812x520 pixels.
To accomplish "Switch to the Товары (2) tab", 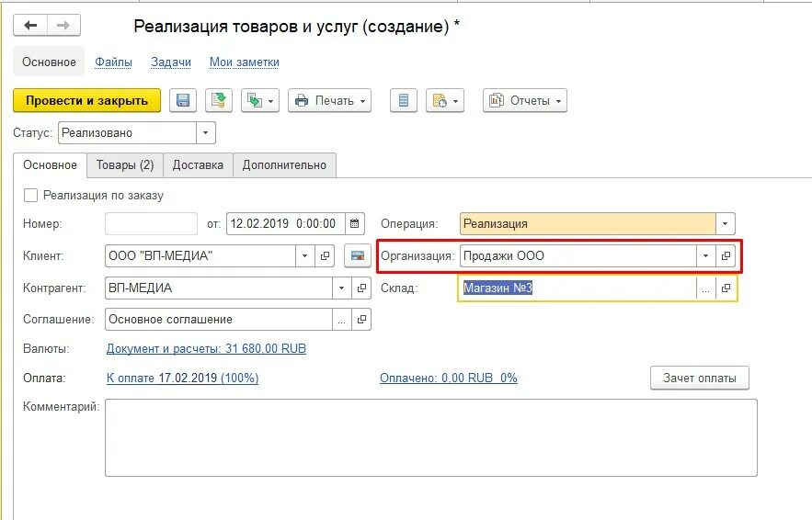I will click(125, 165).
